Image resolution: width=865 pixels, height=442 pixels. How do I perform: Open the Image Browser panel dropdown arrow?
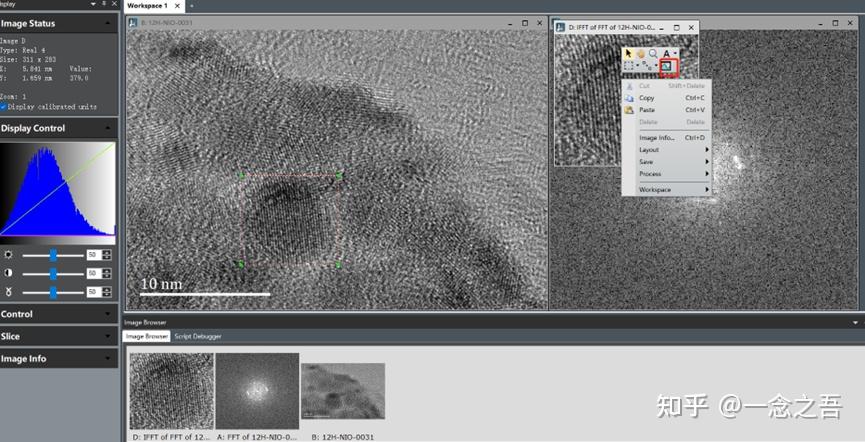tap(856, 322)
